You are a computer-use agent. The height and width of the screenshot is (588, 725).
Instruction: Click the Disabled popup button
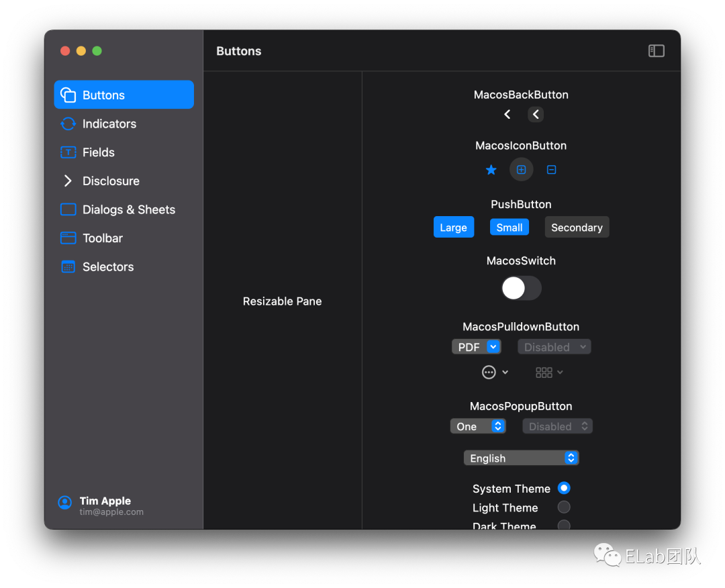pyautogui.click(x=557, y=426)
